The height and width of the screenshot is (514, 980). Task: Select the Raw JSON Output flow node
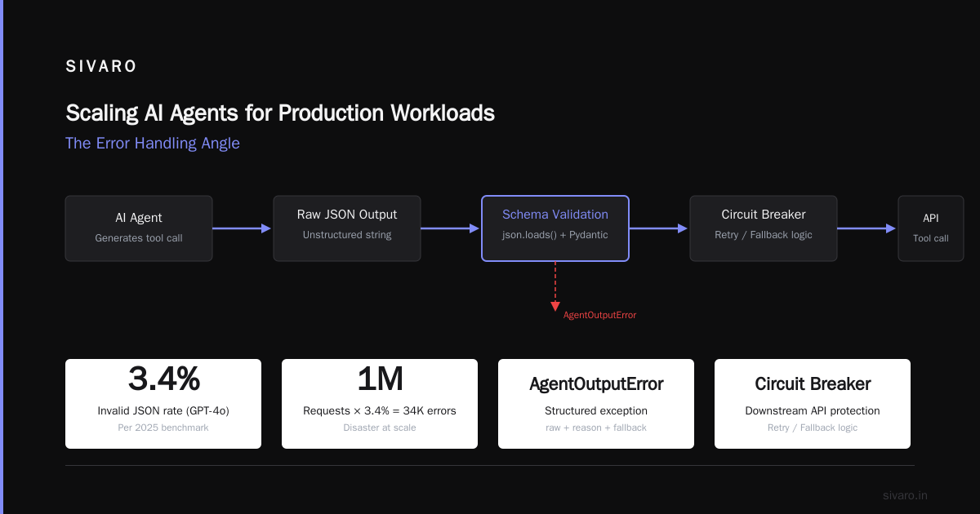347,228
